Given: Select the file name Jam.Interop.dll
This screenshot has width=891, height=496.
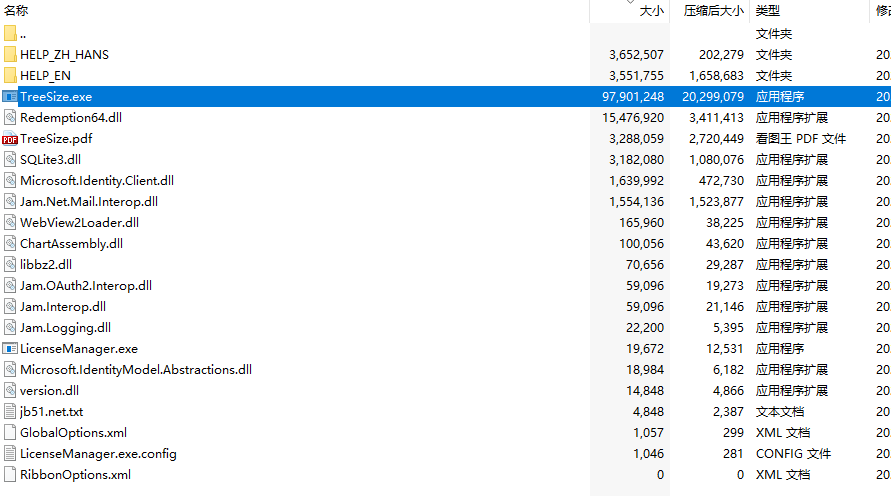Looking at the screenshot, I should [x=63, y=307].
